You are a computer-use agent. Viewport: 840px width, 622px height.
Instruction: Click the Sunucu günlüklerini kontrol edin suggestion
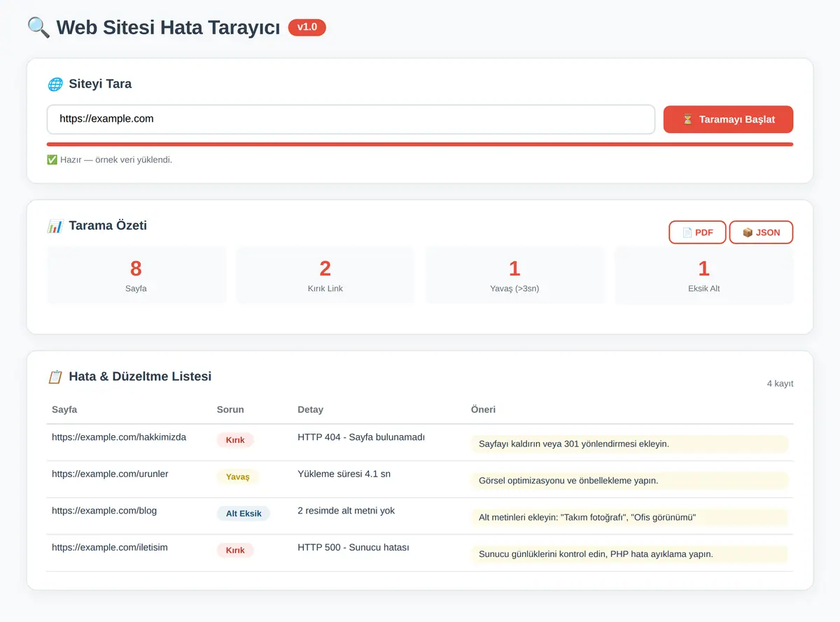pyautogui.click(x=629, y=554)
